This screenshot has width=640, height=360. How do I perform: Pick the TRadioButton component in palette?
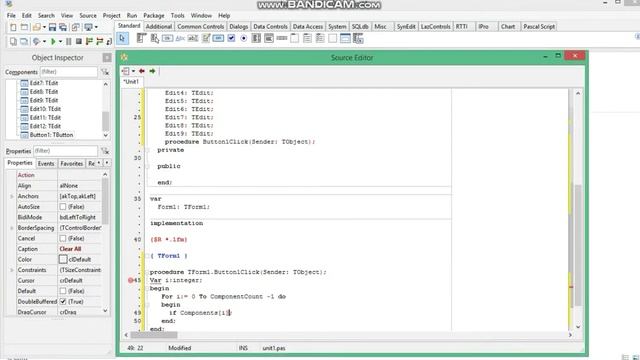244,38
